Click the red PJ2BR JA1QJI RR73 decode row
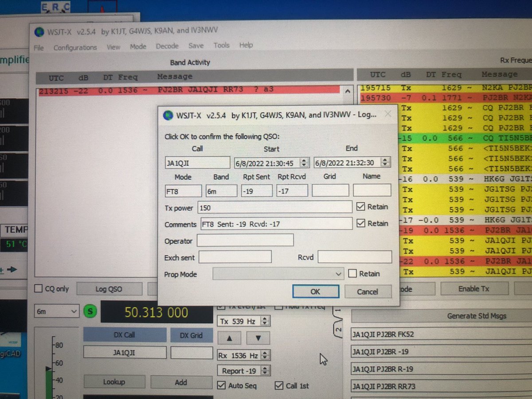Image resolution: width=532 pixels, height=399 pixels. (x=188, y=90)
